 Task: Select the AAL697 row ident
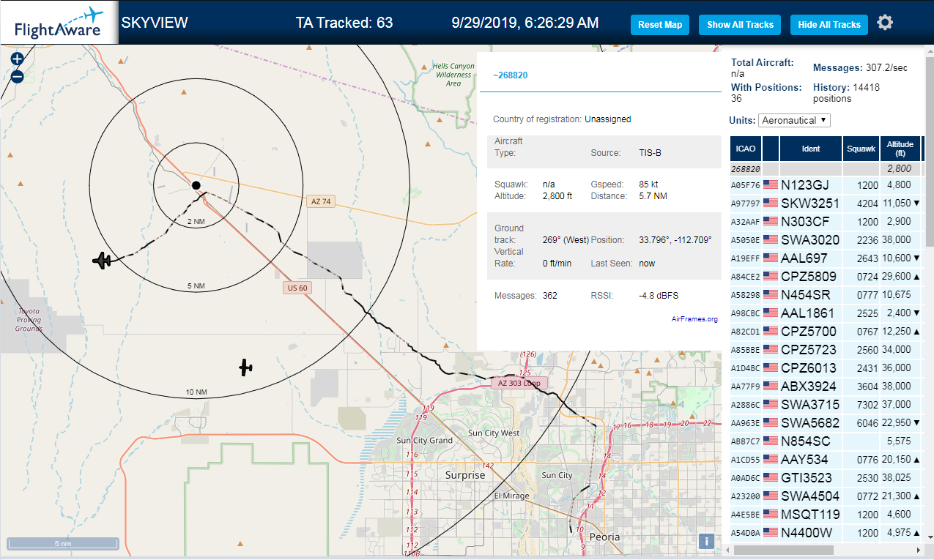804,258
